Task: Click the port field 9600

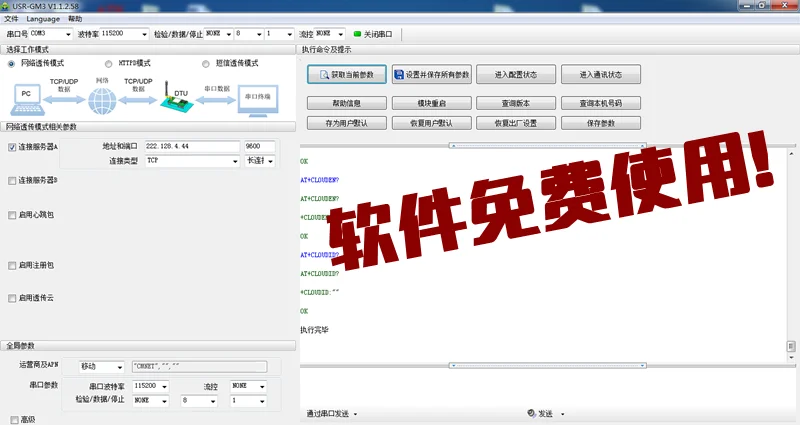Action: tap(260, 146)
